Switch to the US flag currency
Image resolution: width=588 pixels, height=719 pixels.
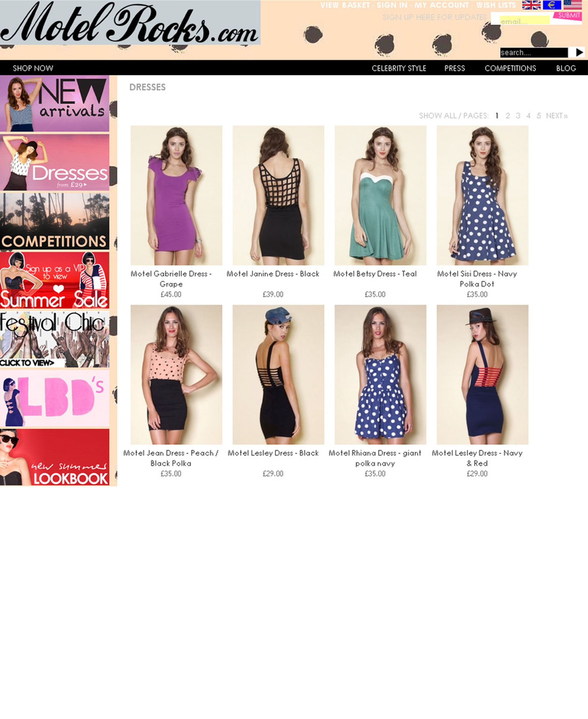(573, 5)
